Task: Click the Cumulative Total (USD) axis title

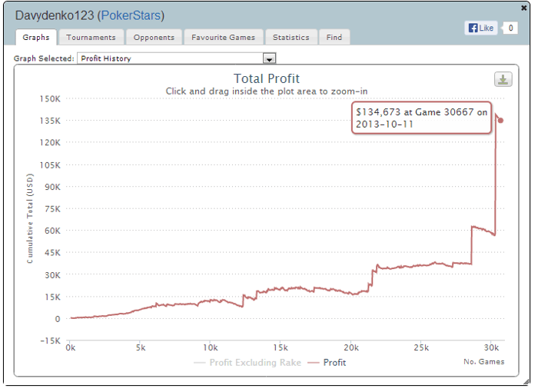Action: pyautogui.click(x=30, y=218)
